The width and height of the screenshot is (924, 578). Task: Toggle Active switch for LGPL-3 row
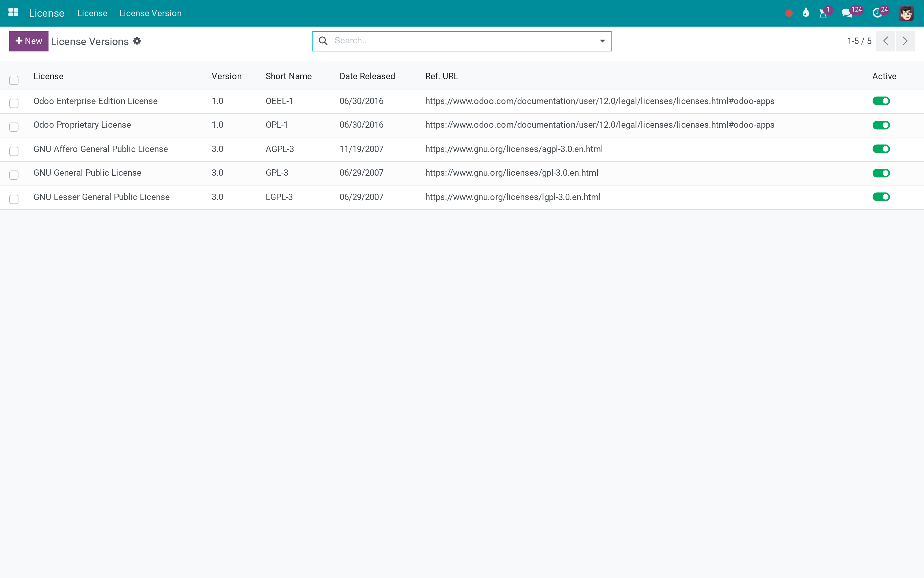pyautogui.click(x=881, y=197)
